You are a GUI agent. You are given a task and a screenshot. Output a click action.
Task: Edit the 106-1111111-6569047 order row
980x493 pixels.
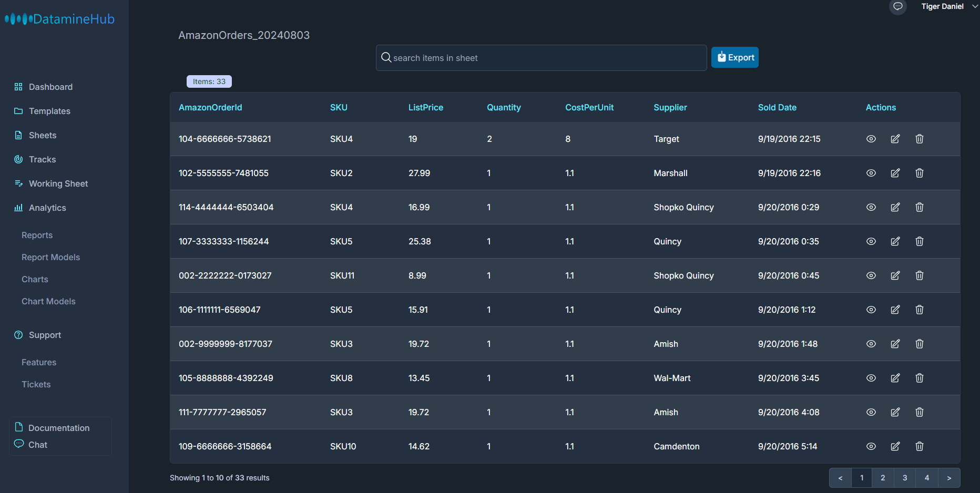pyautogui.click(x=895, y=310)
